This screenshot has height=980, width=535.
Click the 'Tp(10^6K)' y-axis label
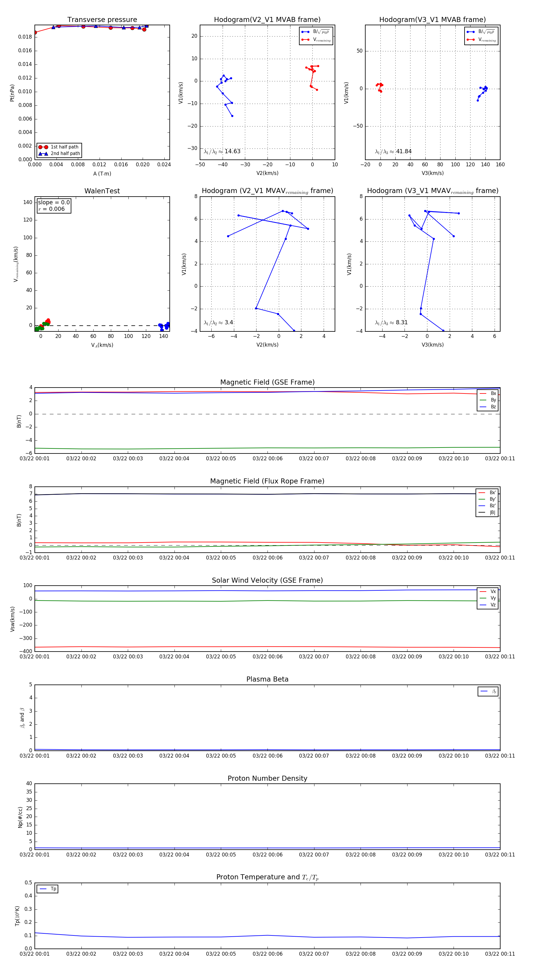point(17,915)
